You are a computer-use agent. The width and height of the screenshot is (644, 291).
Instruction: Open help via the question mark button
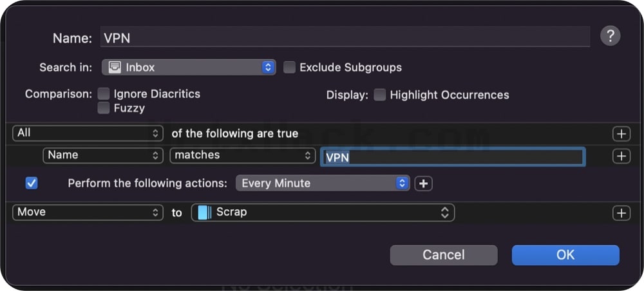click(x=610, y=37)
